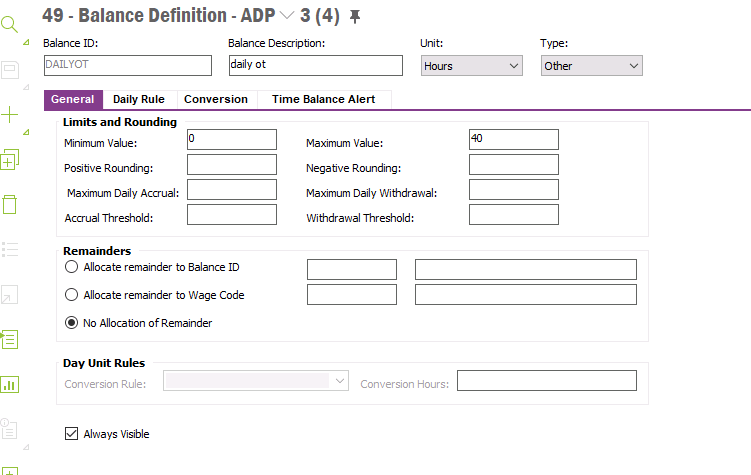Click the small expand triangle below search icon

(26, 42)
